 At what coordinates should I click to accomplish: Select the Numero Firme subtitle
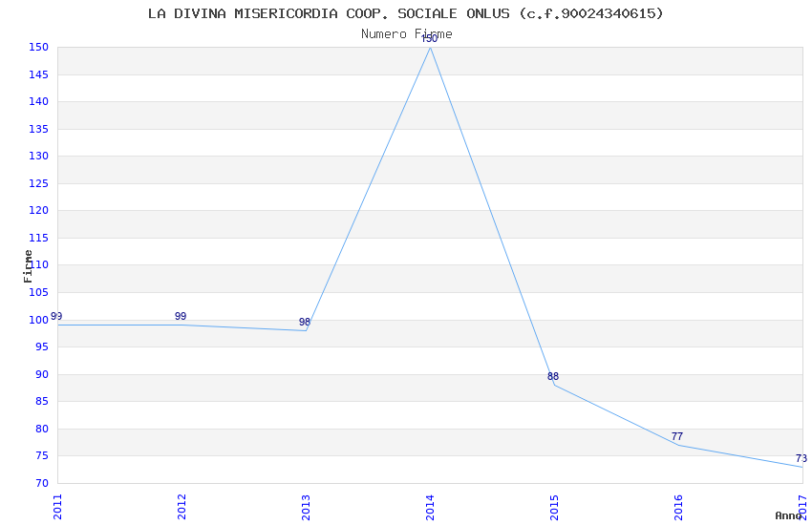tap(407, 34)
